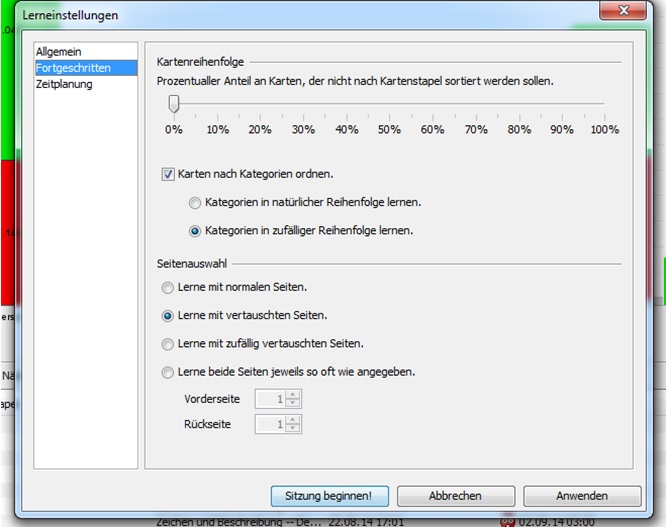Select Fortgeschritten in the settings list

coord(85,68)
